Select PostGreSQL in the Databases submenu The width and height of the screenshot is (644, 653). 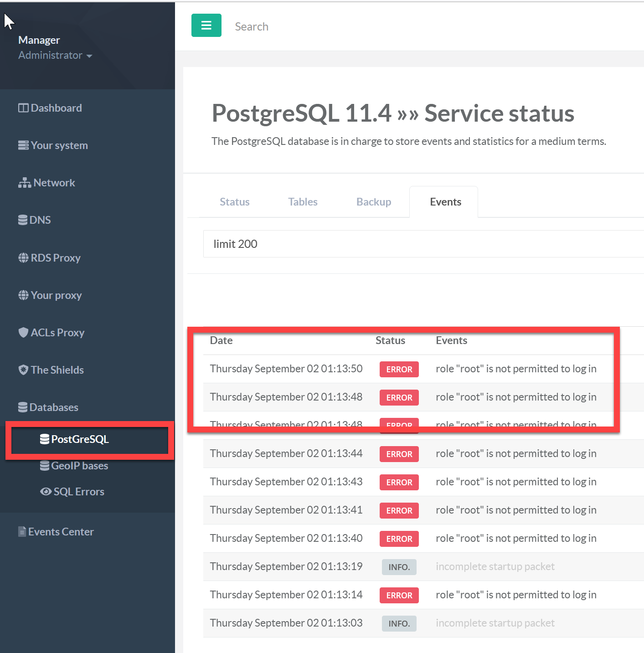80,439
